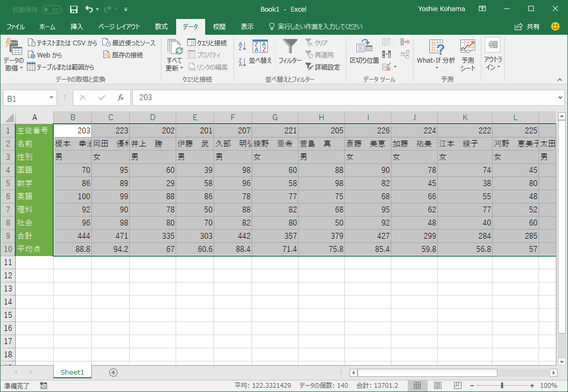The width and height of the screenshot is (568, 392).
Task: Switch to page layout view in status bar
Action: pyautogui.click(x=437, y=385)
